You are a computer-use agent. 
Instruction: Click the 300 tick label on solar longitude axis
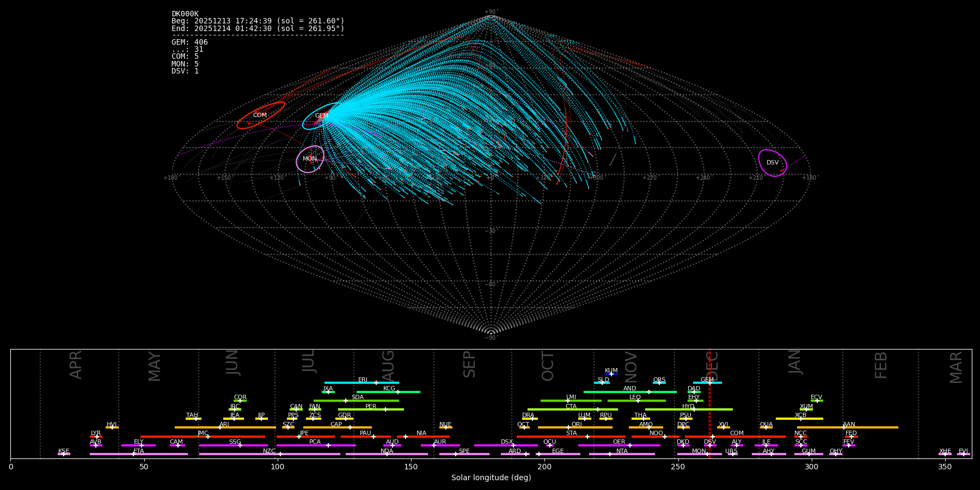pos(811,467)
